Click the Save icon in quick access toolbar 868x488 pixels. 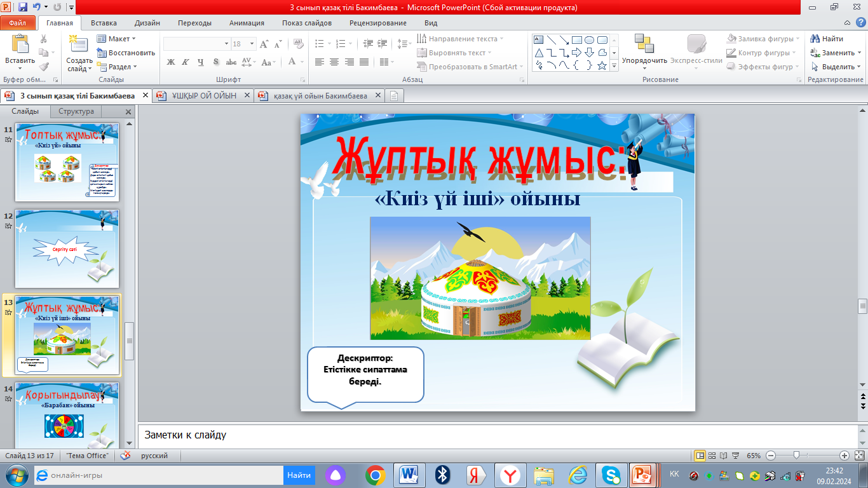point(23,8)
